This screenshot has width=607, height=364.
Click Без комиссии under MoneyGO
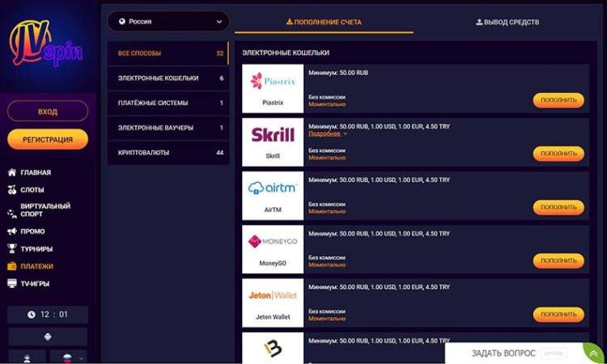pyautogui.click(x=327, y=257)
